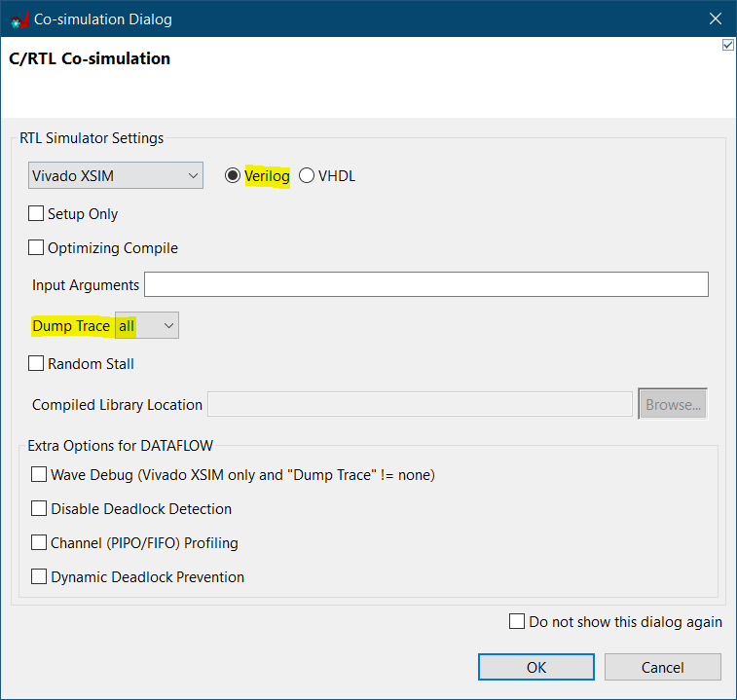Viewport: 737px width, 700px height.
Task: Check Do not show this dialog again
Action: pyautogui.click(x=517, y=621)
